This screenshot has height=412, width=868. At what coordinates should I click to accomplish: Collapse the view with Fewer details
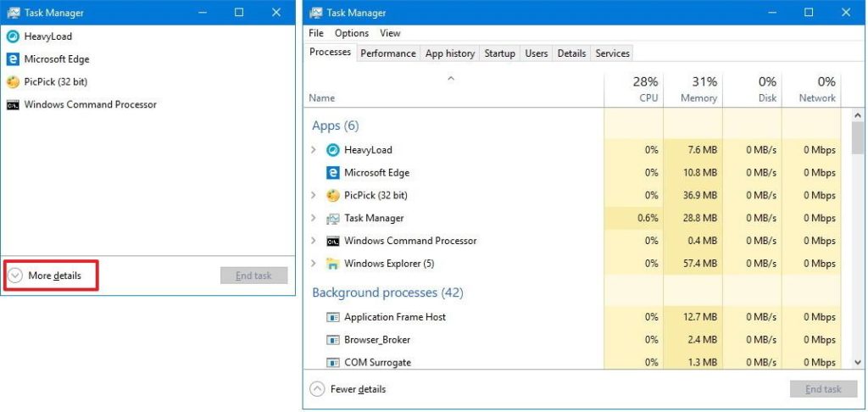pos(348,389)
